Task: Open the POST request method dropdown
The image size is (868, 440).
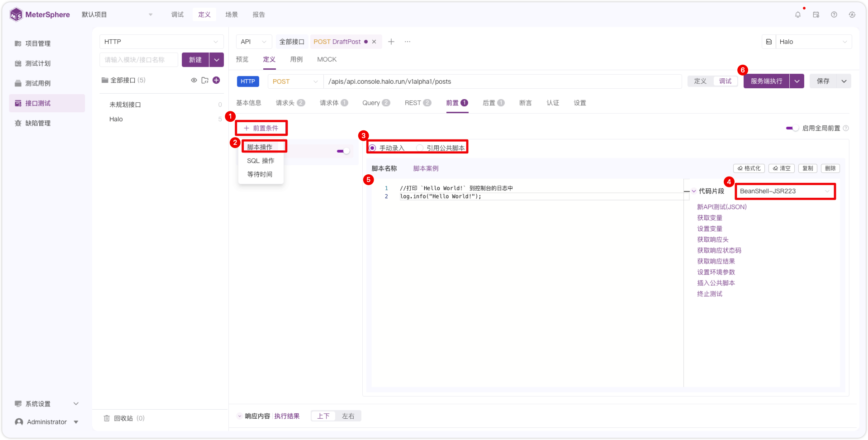Action: [x=295, y=81]
